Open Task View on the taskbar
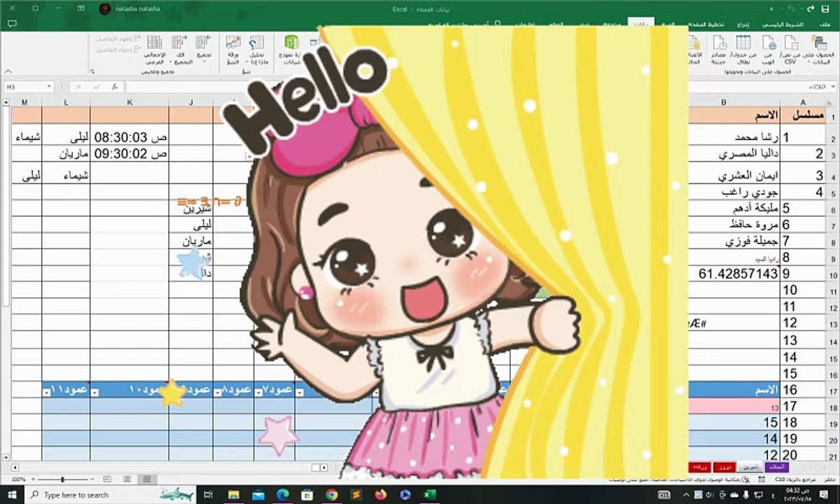This screenshot has height=504, width=840. click(207, 495)
